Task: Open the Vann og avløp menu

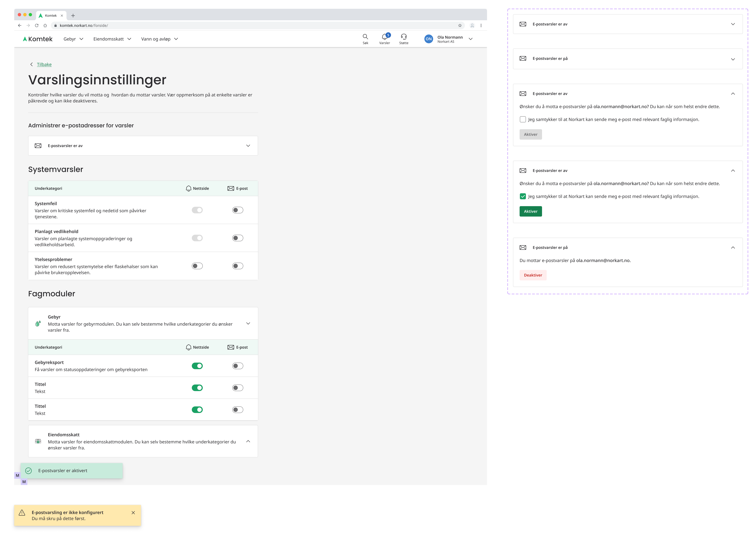Action: click(159, 39)
